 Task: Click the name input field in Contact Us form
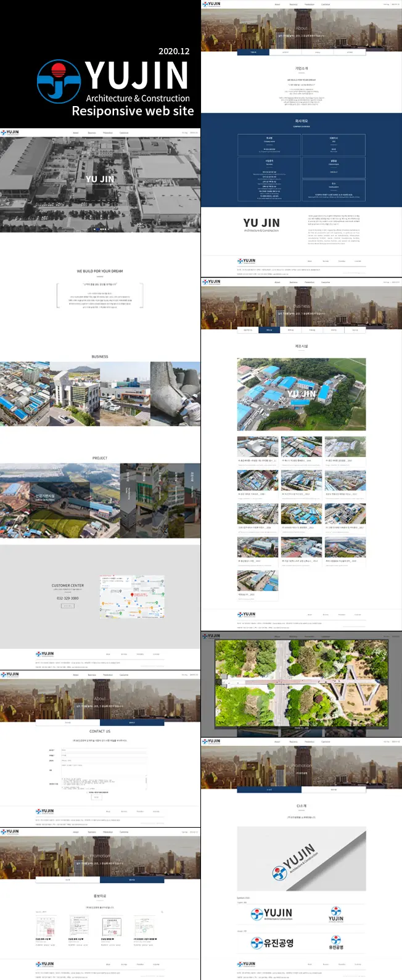(104, 750)
